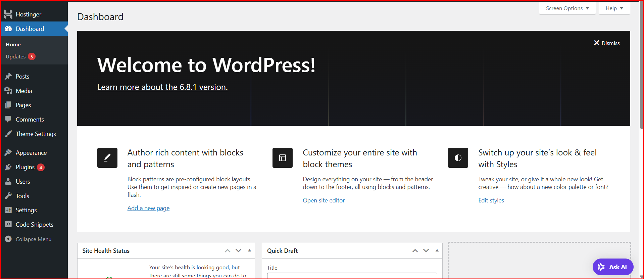This screenshot has width=644, height=279.
Task: Click the Plugins count badge 4
Action: point(41,167)
